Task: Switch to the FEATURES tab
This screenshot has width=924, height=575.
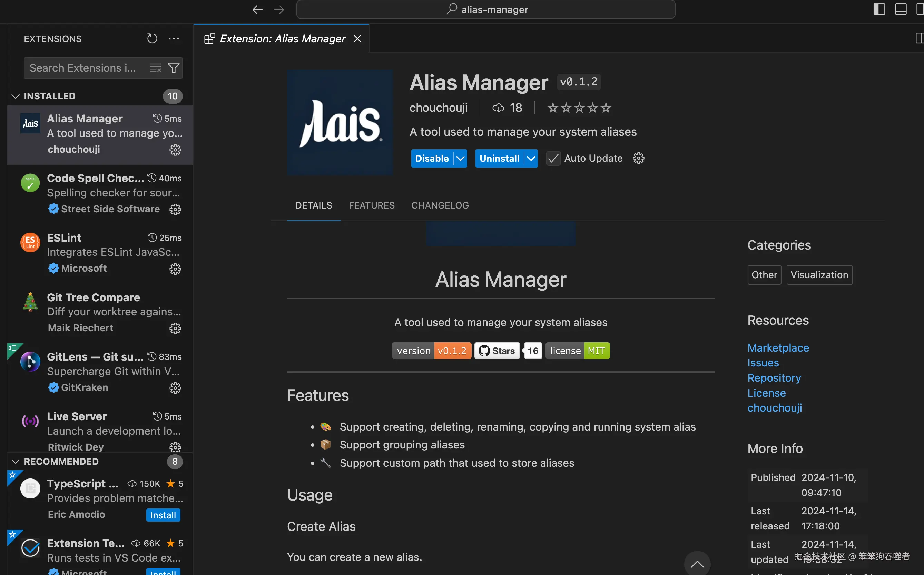Action: pyautogui.click(x=371, y=205)
